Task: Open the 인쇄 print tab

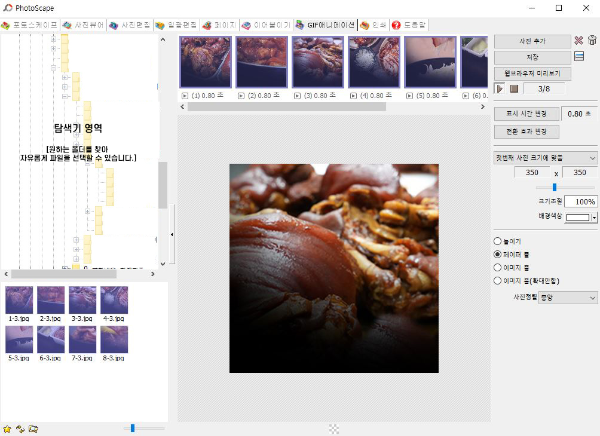Action: click(x=374, y=25)
